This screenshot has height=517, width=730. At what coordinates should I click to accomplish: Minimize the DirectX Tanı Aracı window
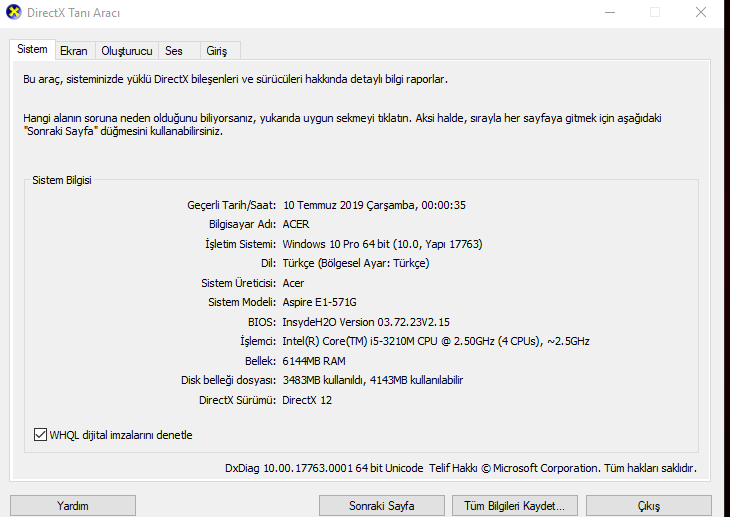click(610, 12)
